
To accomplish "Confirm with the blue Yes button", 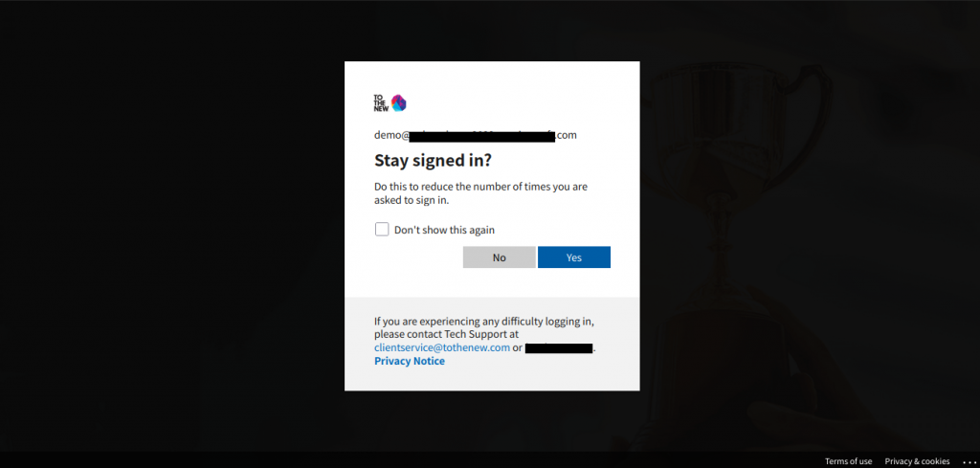I will (574, 257).
